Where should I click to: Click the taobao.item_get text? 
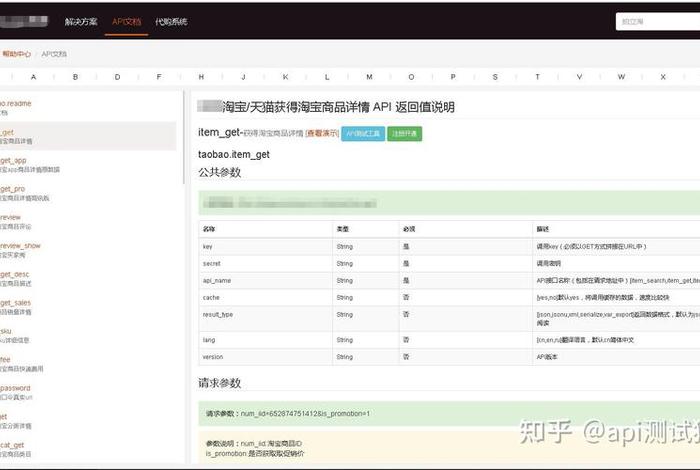[234, 154]
